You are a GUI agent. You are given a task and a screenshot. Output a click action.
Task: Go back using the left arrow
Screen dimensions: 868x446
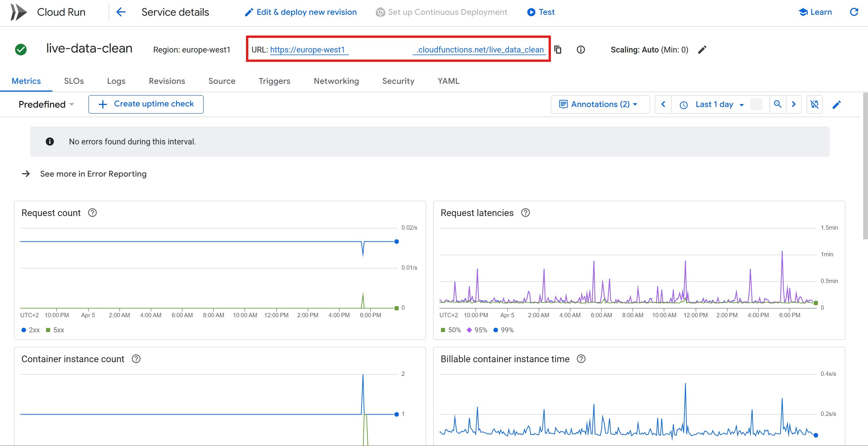coord(121,12)
